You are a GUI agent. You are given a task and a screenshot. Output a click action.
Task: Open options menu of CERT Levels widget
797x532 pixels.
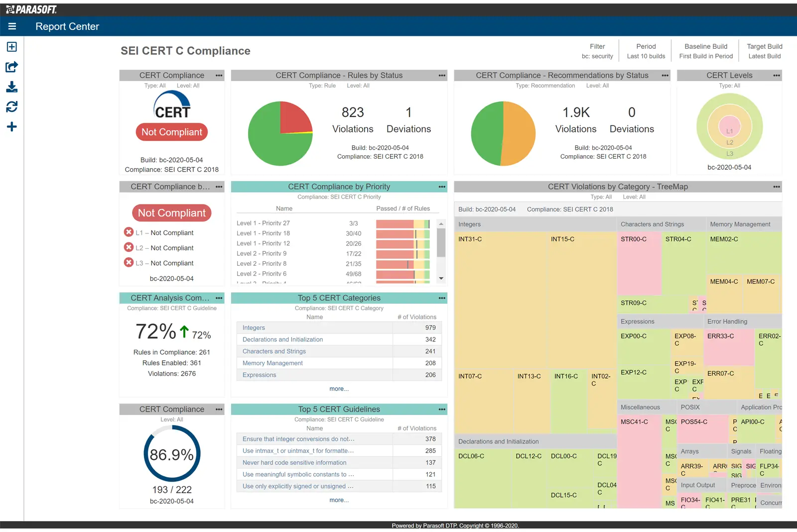777,75
